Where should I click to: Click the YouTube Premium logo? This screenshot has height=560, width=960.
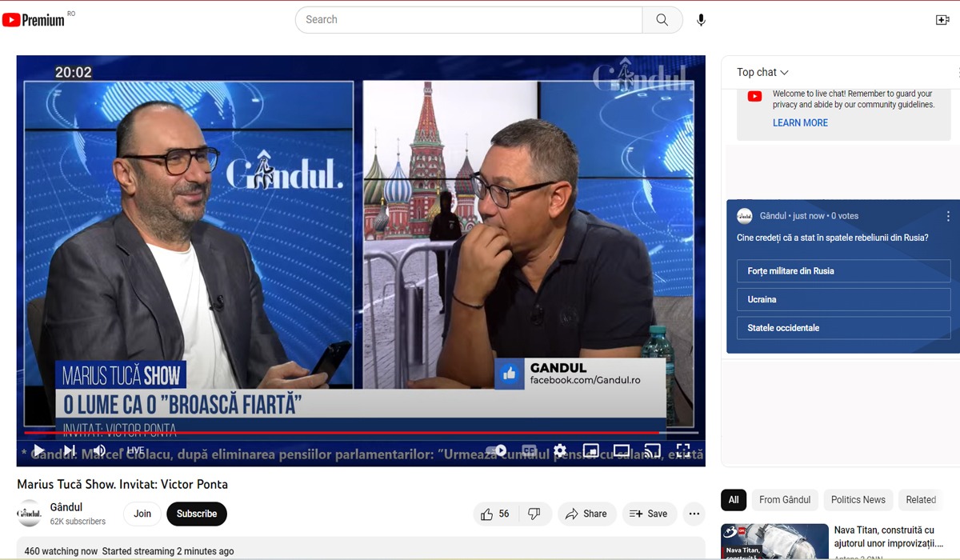(x=34, y=20)
